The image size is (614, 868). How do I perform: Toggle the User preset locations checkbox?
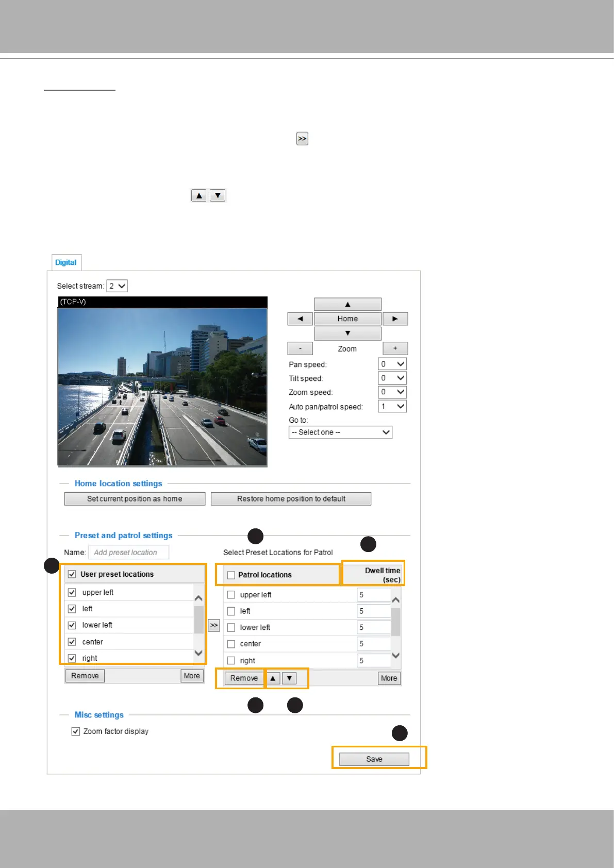[x=72, y=574]
